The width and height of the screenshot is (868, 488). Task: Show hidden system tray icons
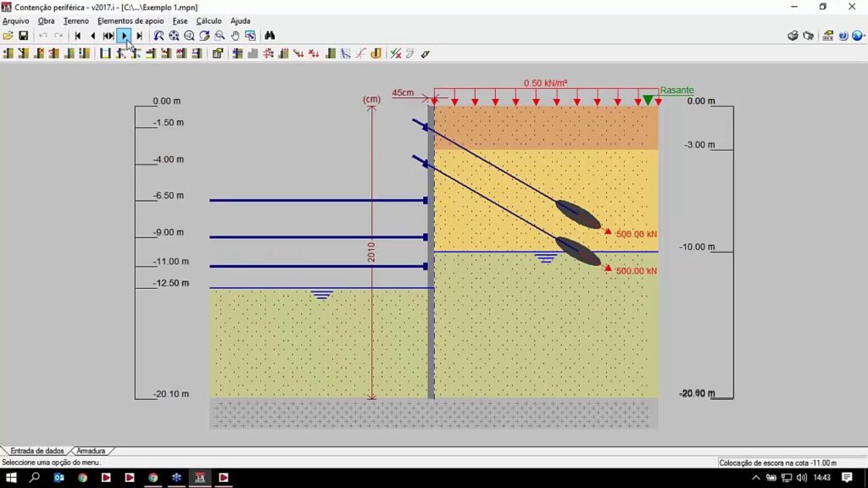click(756, 478)
